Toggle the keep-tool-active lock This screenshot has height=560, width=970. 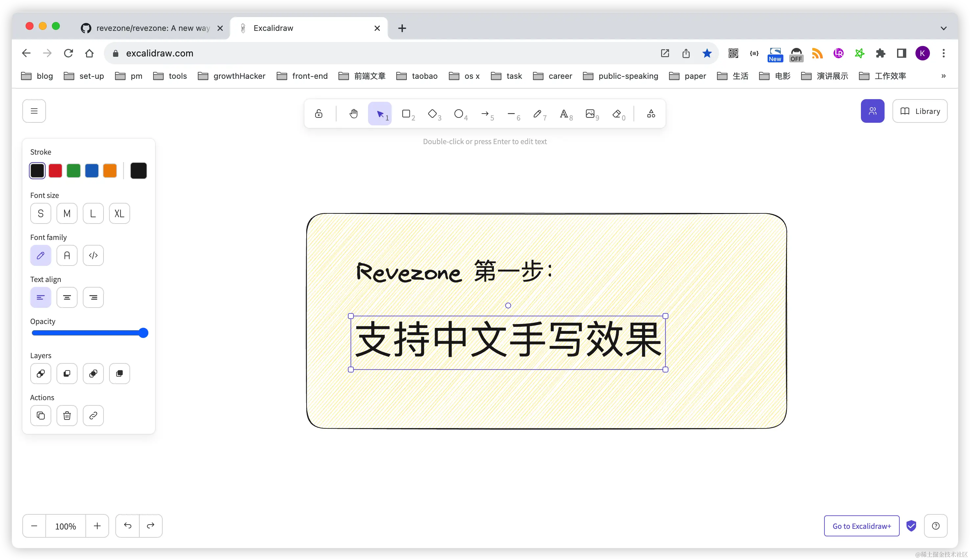tap(319, 114)
